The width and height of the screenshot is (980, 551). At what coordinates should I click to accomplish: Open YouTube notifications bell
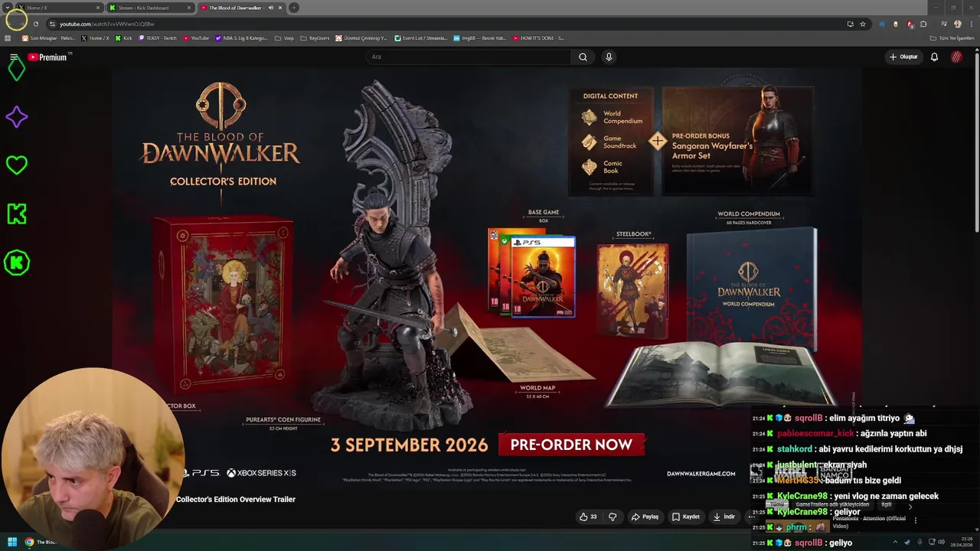coord(934,57)
